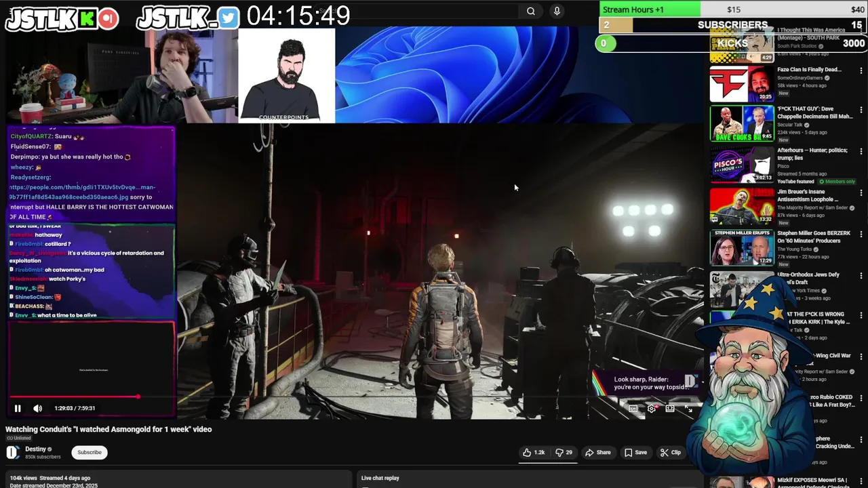Dislike the video with thumbs-down 29
868x488 pixels.
pos(564,452)
